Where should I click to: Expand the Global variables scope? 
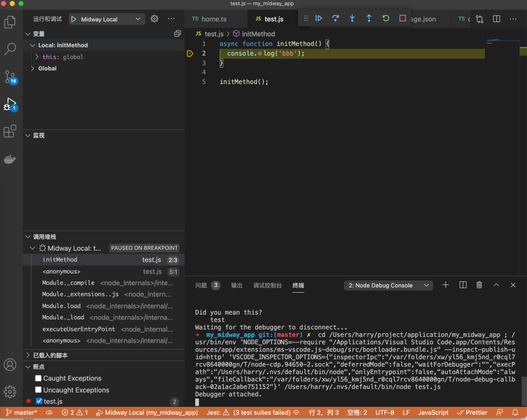click(47, 69)
